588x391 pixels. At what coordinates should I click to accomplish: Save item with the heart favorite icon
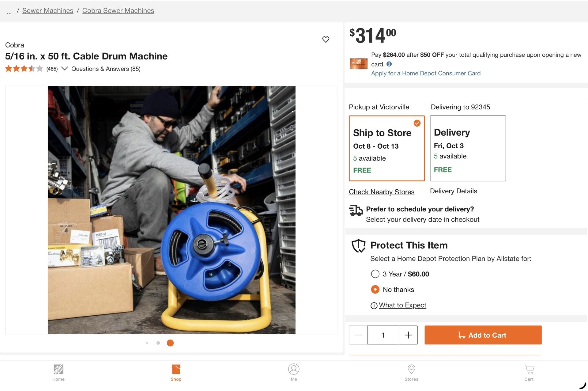click(x=326, y=40)
